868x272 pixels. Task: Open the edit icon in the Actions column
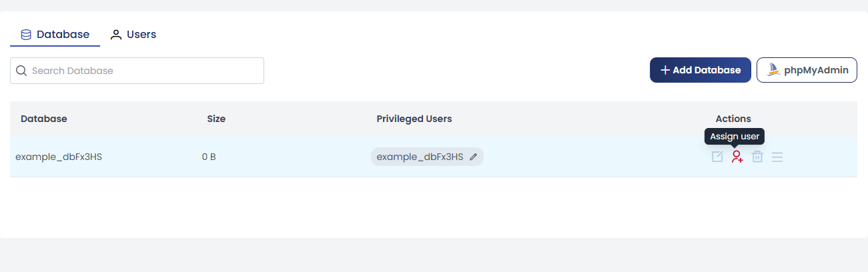[x=717, y=157]
